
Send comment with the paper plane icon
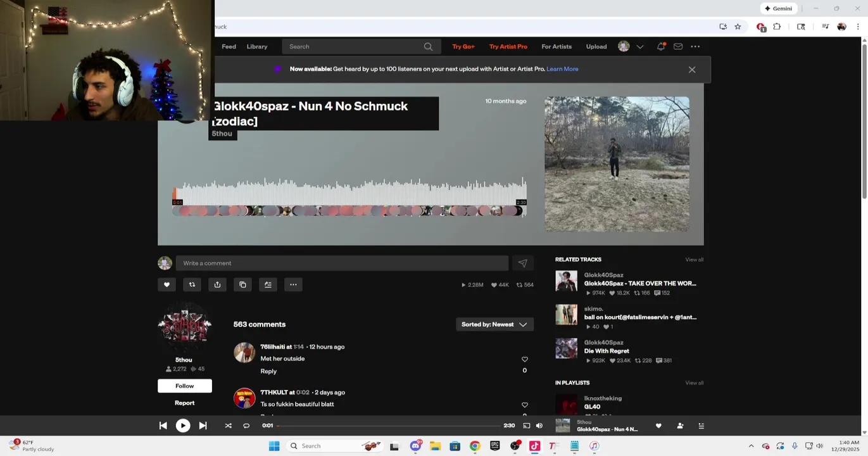point(522,263)
